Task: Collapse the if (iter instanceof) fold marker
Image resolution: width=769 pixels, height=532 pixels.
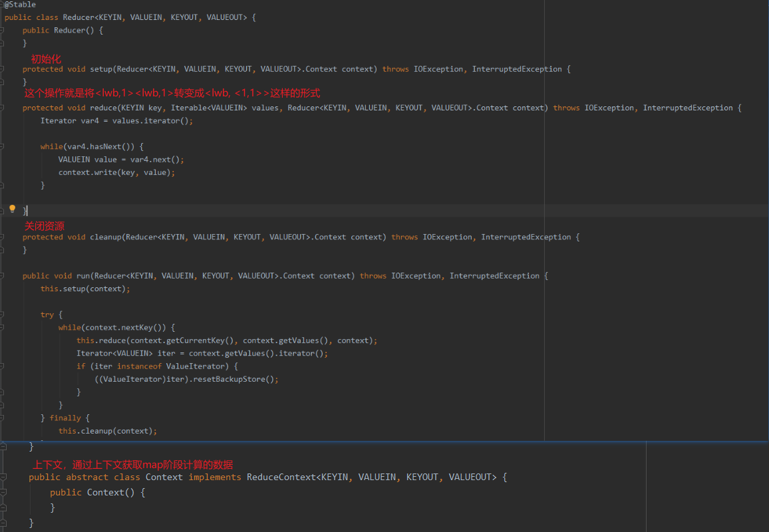Action: (x=2, y=366)
